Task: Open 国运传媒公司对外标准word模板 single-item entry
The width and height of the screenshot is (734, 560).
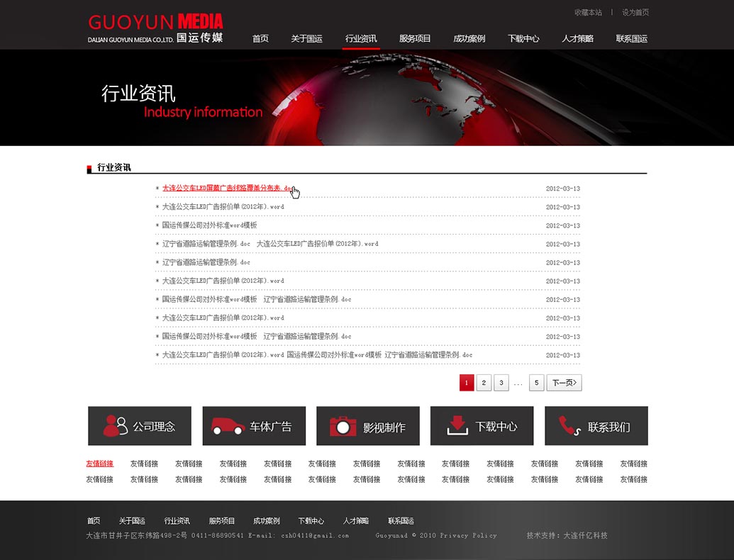Action: [x=209, y=225]
